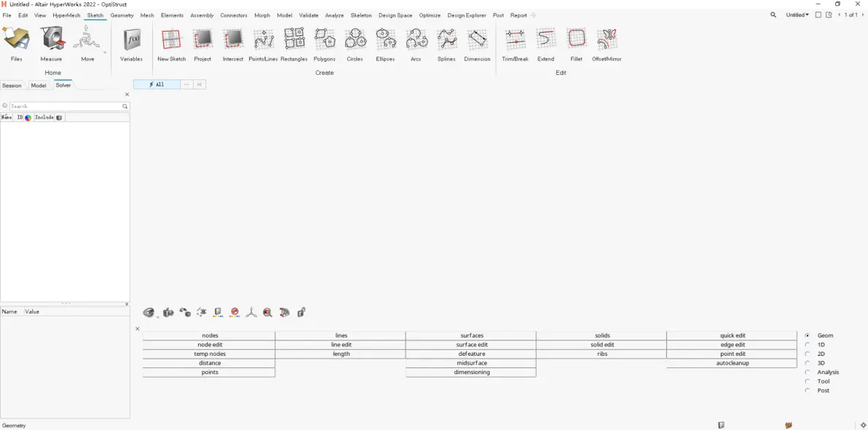
Task: Select the Splines tool
Action: coord(446,44)
